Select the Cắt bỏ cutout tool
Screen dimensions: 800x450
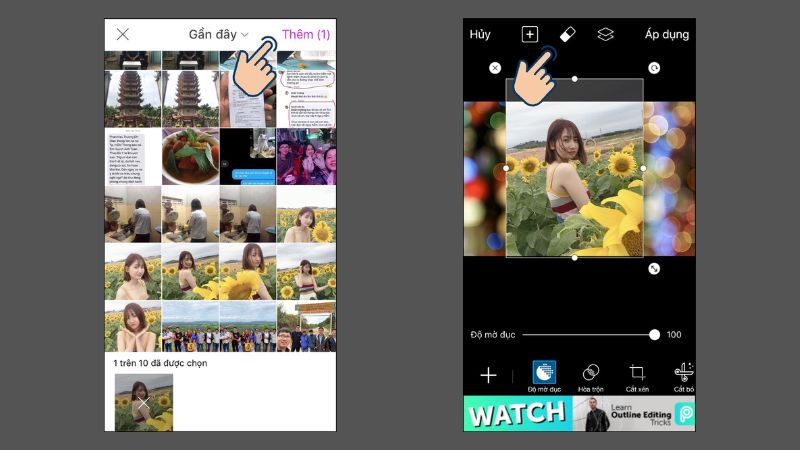click(x=684, y=377)
